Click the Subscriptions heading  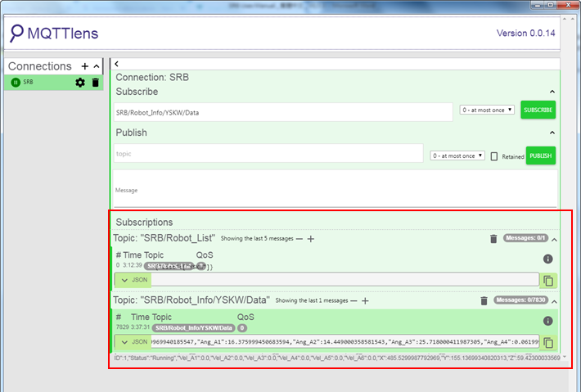click(145, 223)
